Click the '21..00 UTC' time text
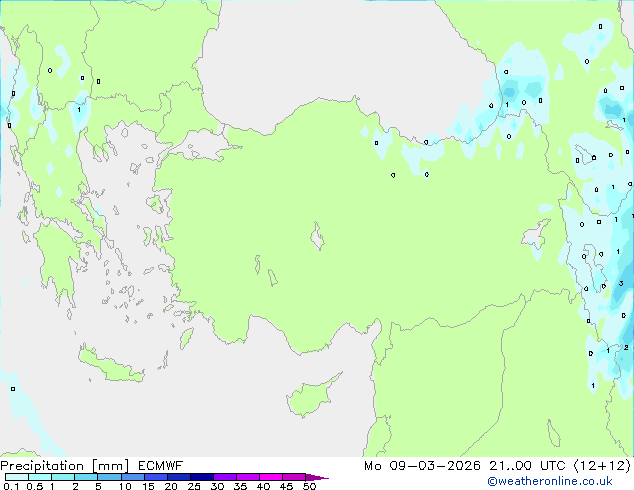 click(527, 466)
